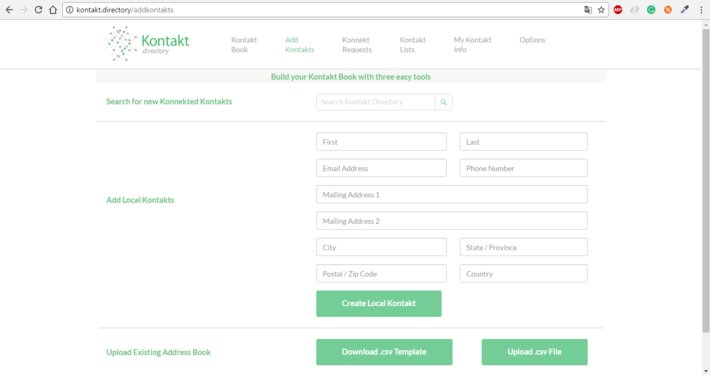Click the search magnifier icon button
Viewport: 710px width, 375px height.
[x=443, y=102]
